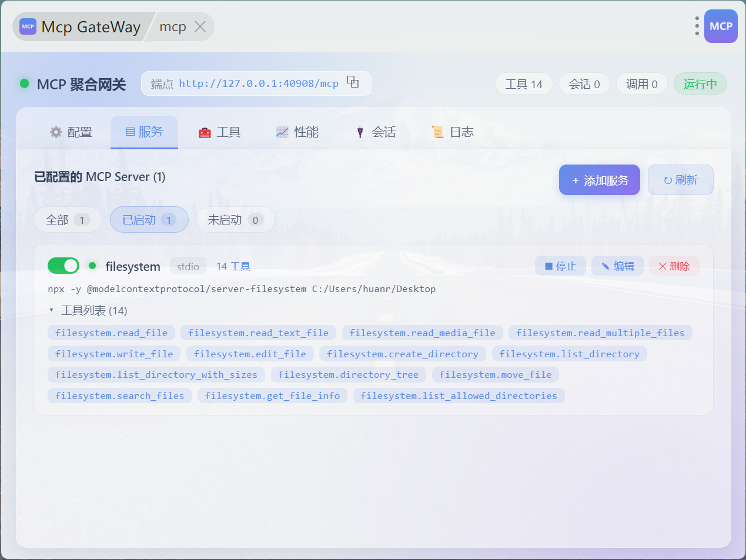Click the 添加服务 button
746x560 pixels.
[600, 180]
